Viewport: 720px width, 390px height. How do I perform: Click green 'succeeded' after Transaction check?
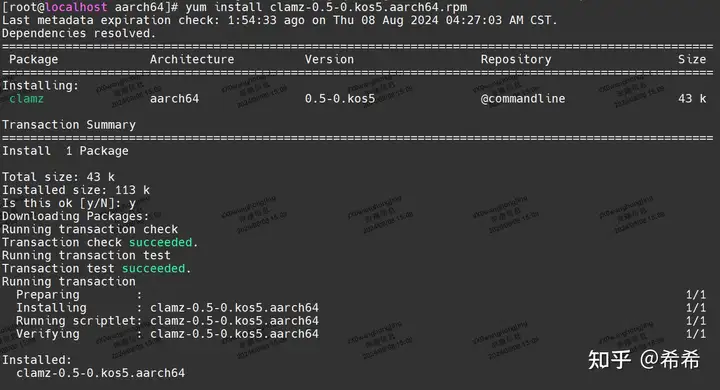pyautogui.click(x=160, y=243)
